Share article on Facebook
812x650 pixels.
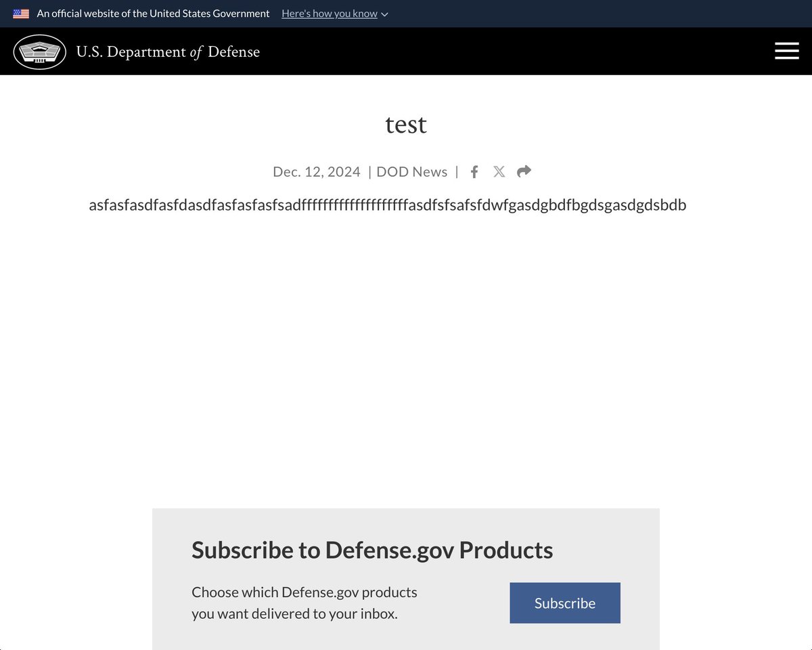(x=474, y=172)
